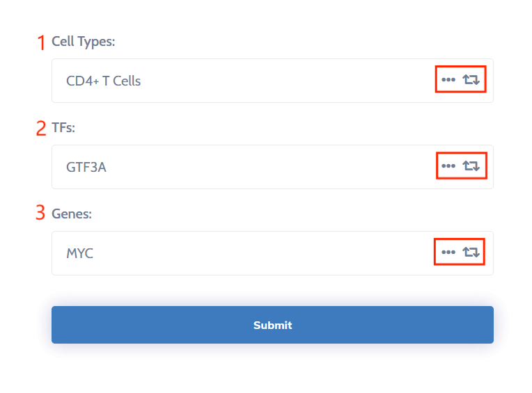Click the red number 3 marker
This screenshot has width=532, height=393.
coord(41,214)
